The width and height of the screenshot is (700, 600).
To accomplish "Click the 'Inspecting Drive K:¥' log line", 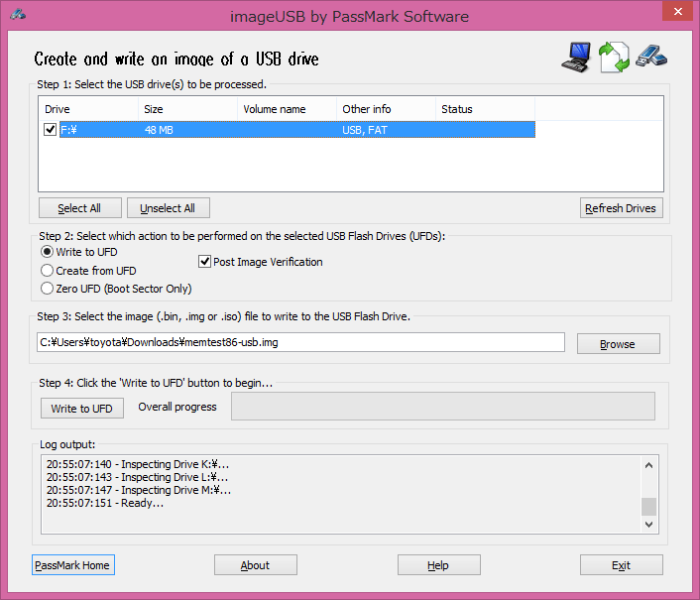I will coord(138,464).
